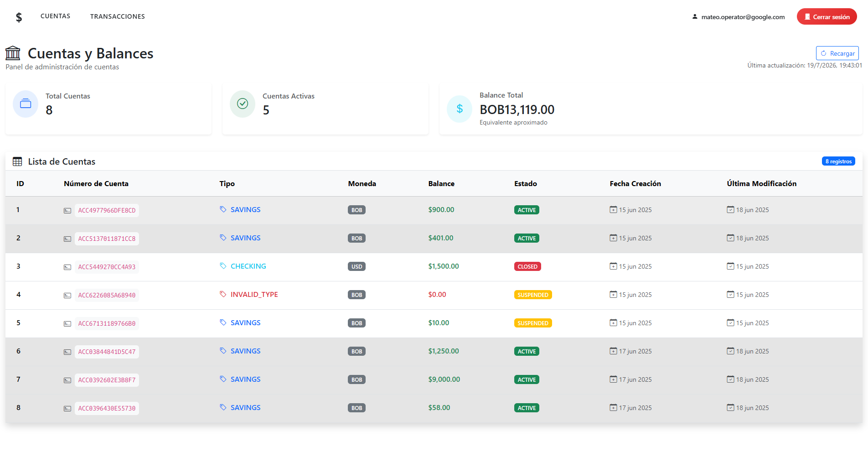
Task: Click the CHECKING account type label
Action: click(248, 266)
